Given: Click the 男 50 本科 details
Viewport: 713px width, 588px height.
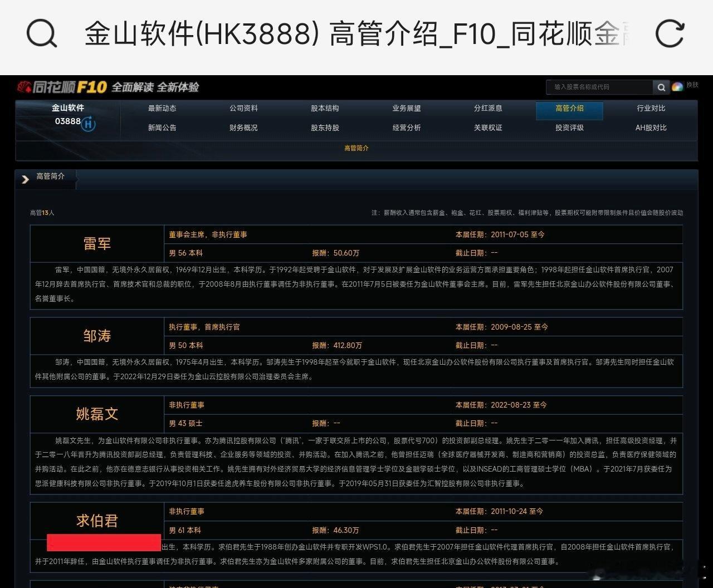Looking at the screenshot, I should (186, 345).
